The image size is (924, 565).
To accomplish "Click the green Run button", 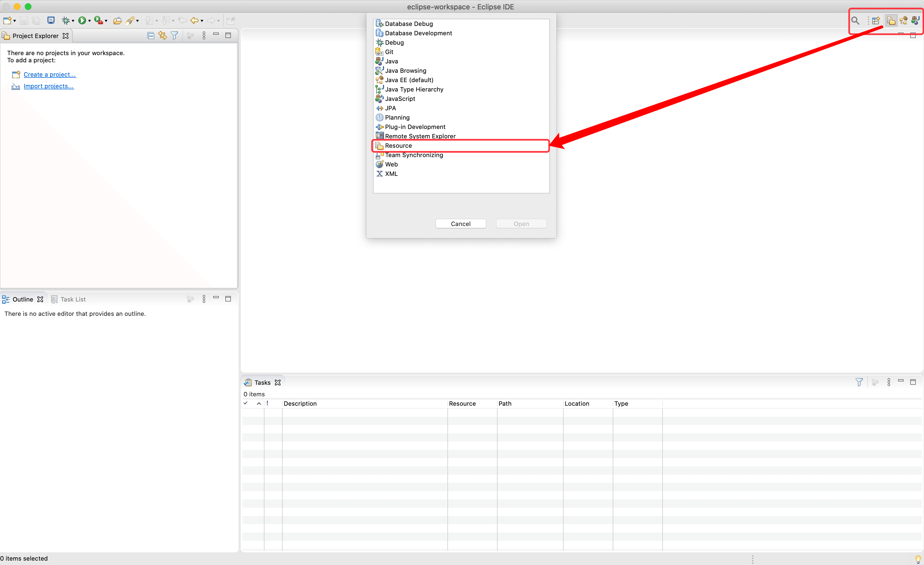I will 82,21.
